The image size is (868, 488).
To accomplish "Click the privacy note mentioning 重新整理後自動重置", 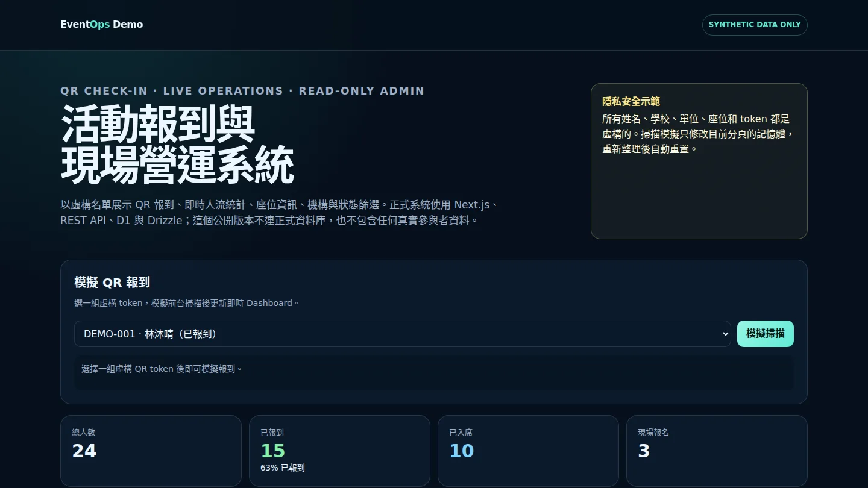I will (699, 134).
